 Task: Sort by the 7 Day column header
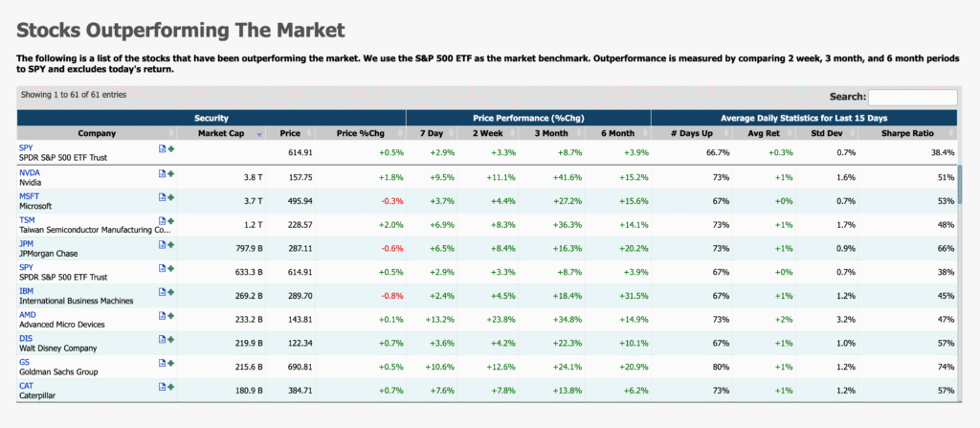[x=432, y=133]
